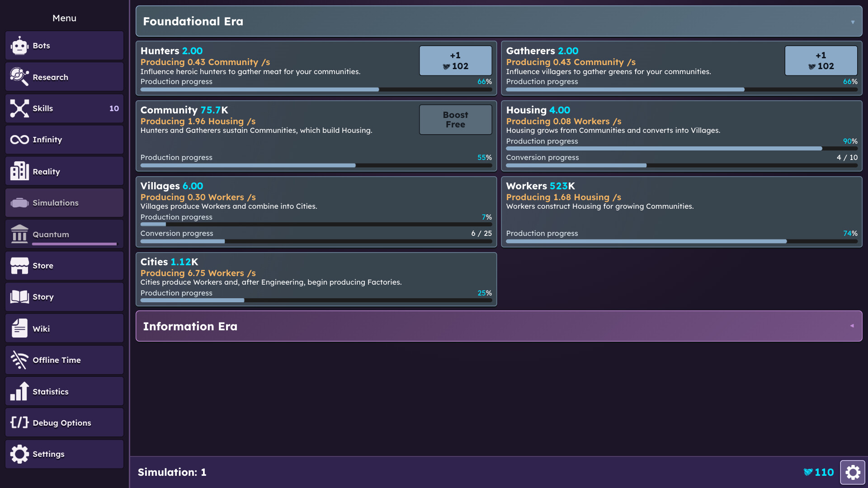Click the Research magnifier icon
Image resolution: width=868 pixels, height=488 pixels.
point(19,77)
